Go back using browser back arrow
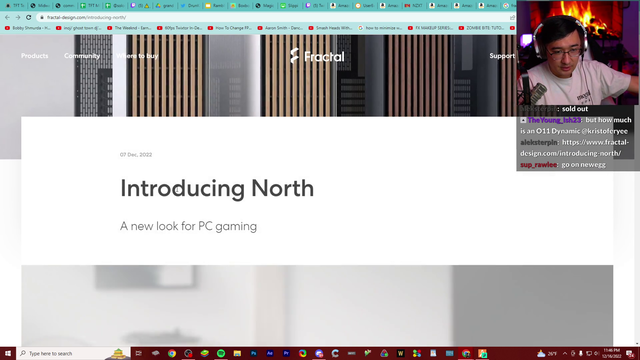 click(7, 18)
